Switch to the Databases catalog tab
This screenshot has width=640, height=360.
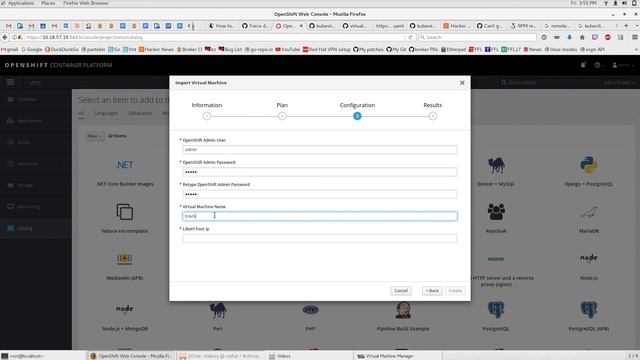pyautogui.click(x=140, y=113)
